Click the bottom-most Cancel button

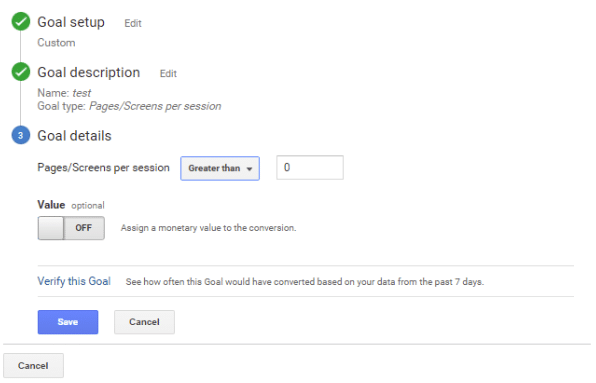click(33, 366)
